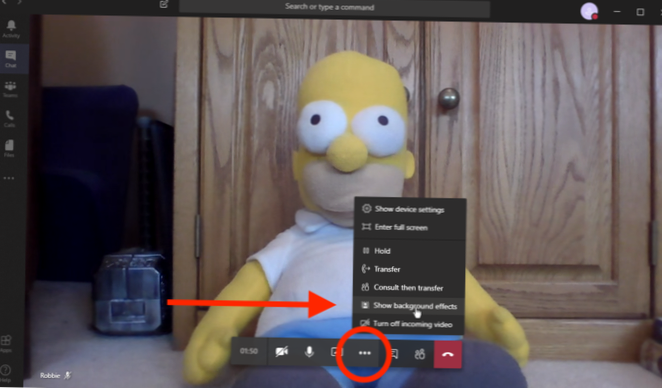Show conversation chat panel
Screen dimensions: 662x388
(393, 353)
